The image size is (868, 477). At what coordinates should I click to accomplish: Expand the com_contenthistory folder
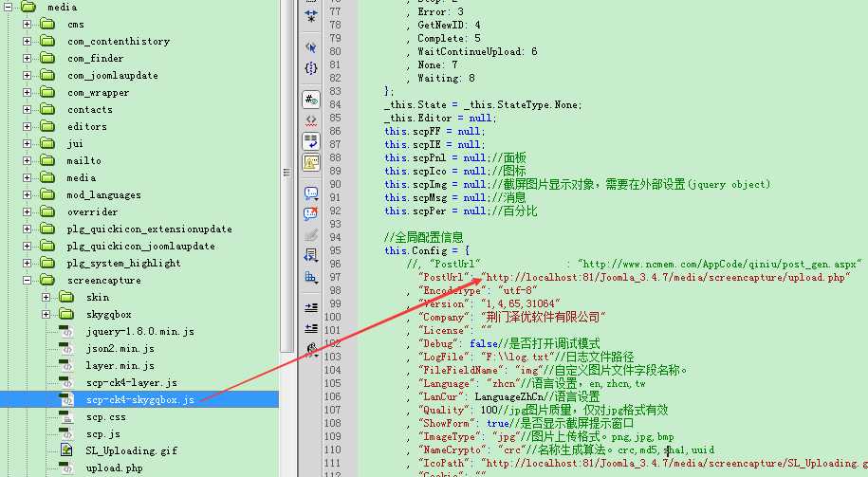pyautogui.click(x=27, y=41)
